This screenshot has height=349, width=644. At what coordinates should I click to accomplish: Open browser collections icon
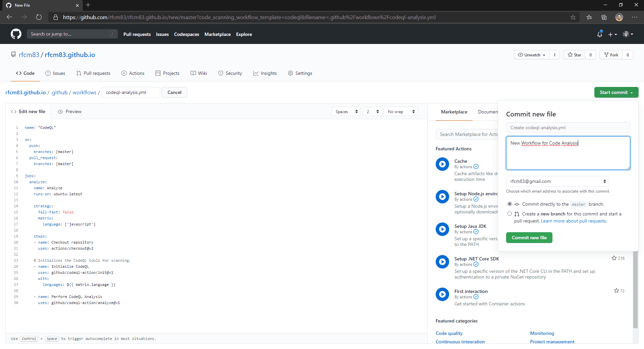604,17
